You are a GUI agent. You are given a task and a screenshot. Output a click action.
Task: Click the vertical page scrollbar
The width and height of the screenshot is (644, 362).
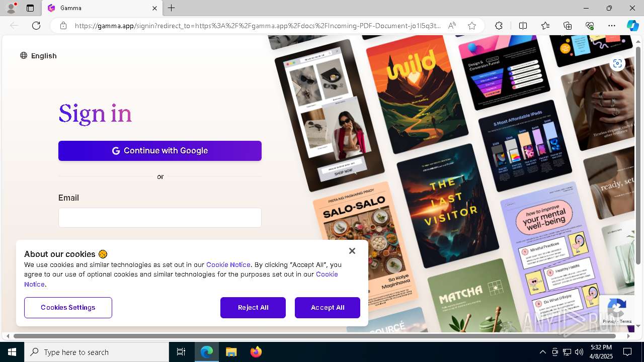coord(638,156)
